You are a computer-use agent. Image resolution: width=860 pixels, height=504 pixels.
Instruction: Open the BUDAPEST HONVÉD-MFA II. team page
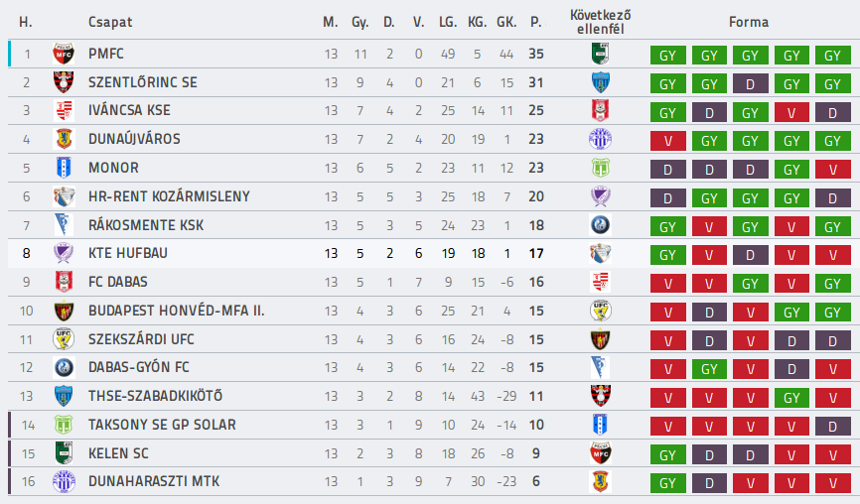coord(177,311)
